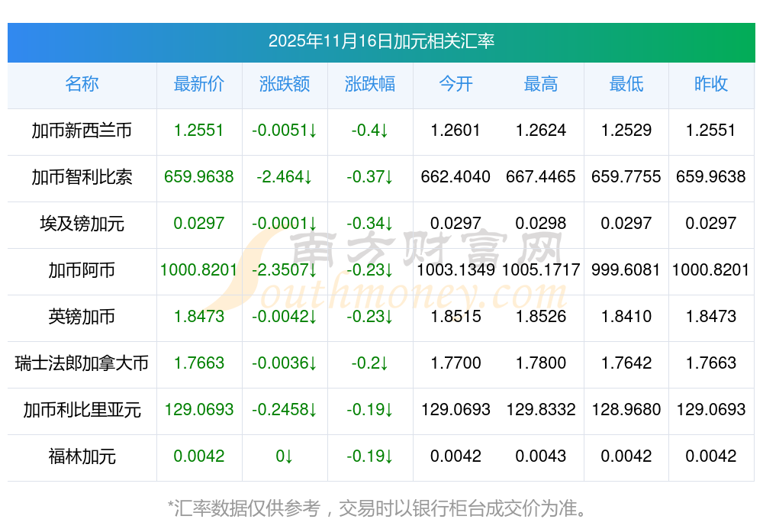
Task: Click the -2.3507 change amount cell
Action: pyautogui.click(x=285, y=270)
